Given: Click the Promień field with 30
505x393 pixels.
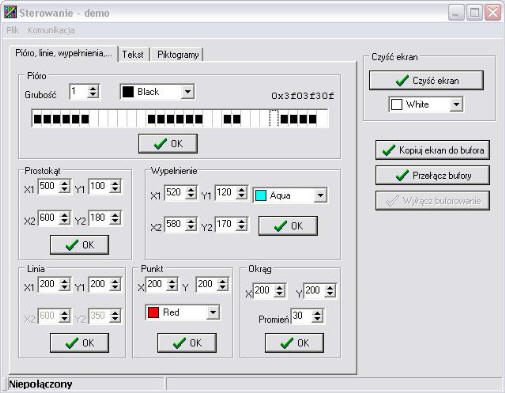Looking at the screenshot, I should coord(301,316).
